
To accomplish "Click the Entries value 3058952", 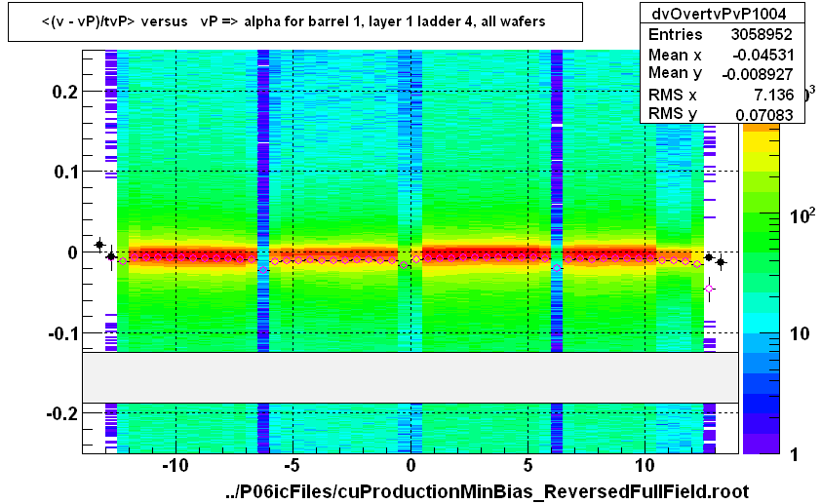I will click(x=762, y=34).
